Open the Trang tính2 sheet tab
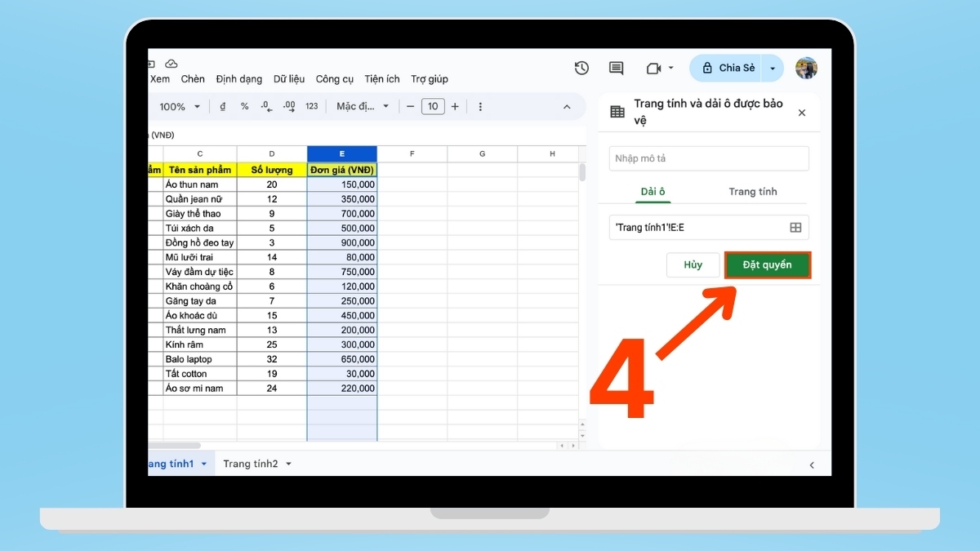This screenshot has height=551, width=980. (x=251, y=464)
